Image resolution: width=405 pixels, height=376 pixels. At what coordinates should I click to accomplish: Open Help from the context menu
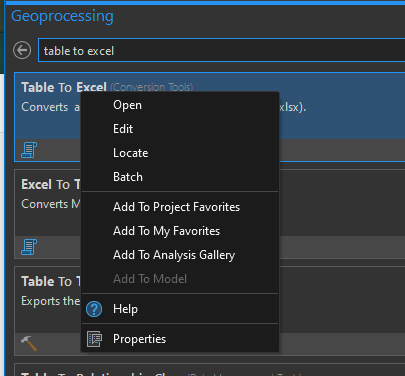(x=180, y=309)
